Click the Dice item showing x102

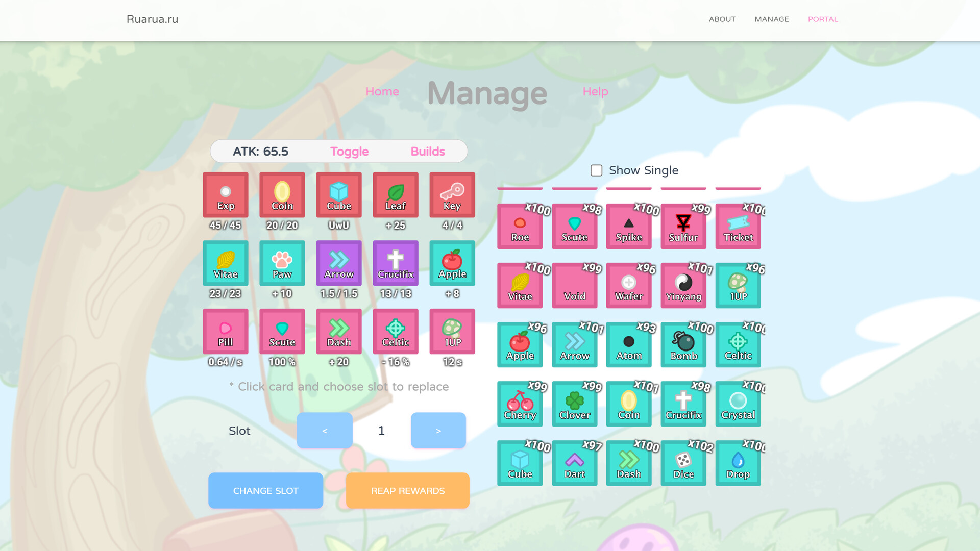click(683, 463)
